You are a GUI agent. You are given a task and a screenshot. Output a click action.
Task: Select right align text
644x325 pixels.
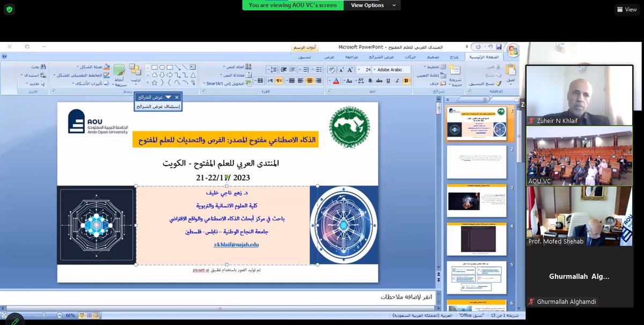pos(318,80)
